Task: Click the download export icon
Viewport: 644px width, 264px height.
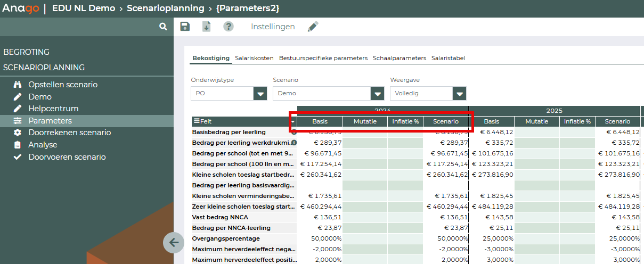Action: click(x=207, y=27)
